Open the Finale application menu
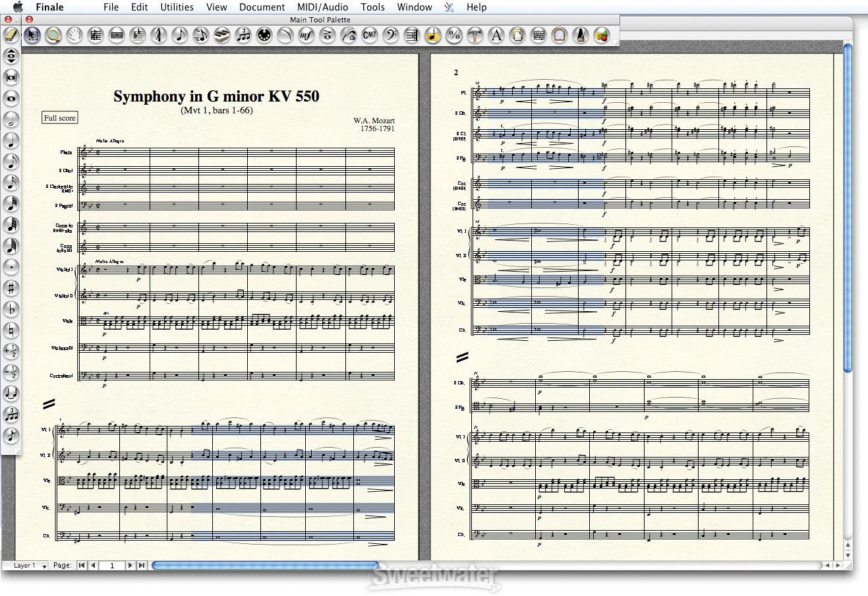 50,7
